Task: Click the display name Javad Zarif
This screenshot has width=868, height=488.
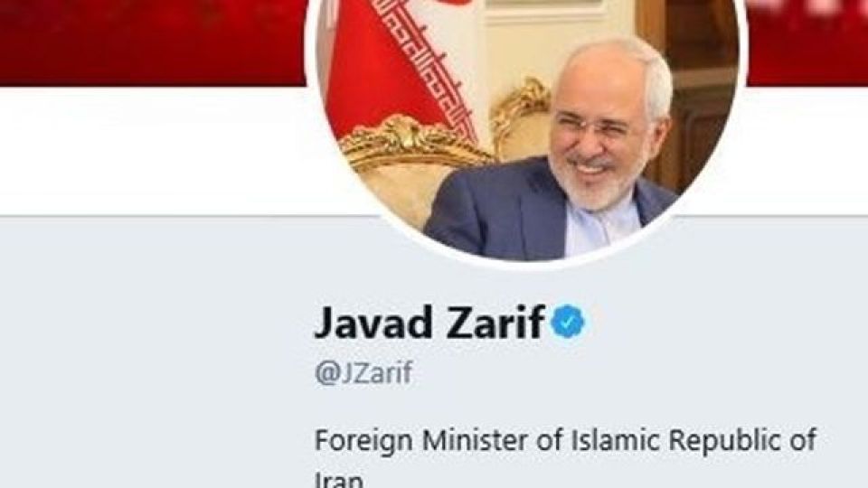Action: 429,323
